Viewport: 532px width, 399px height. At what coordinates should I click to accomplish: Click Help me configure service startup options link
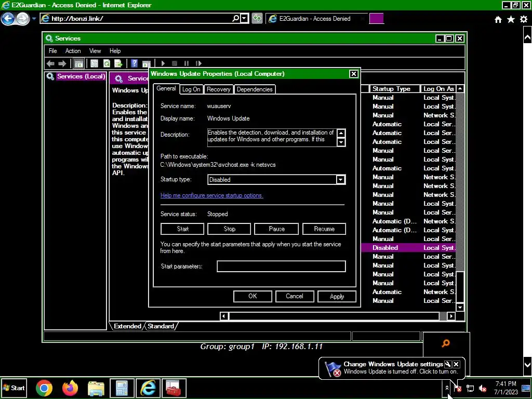[212, 195]
